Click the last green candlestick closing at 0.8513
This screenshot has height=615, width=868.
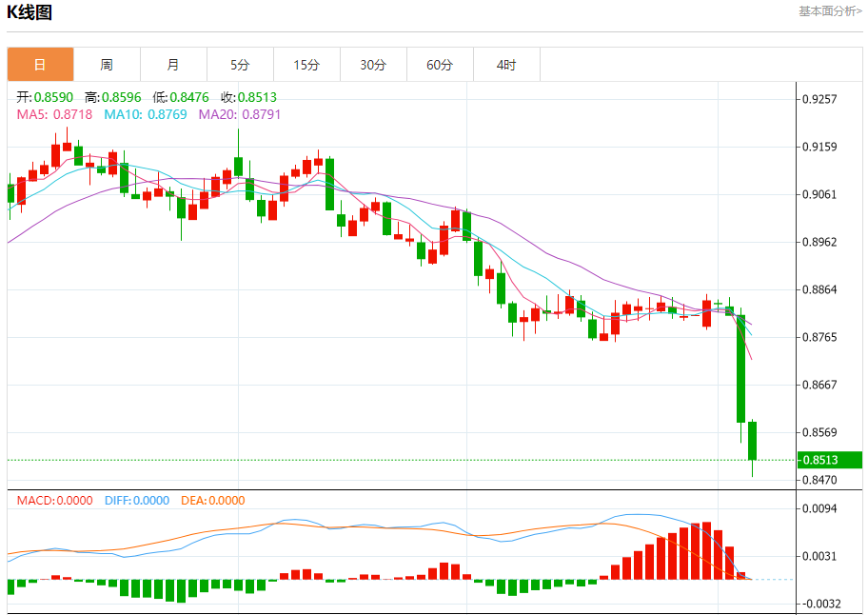(752, 441)
